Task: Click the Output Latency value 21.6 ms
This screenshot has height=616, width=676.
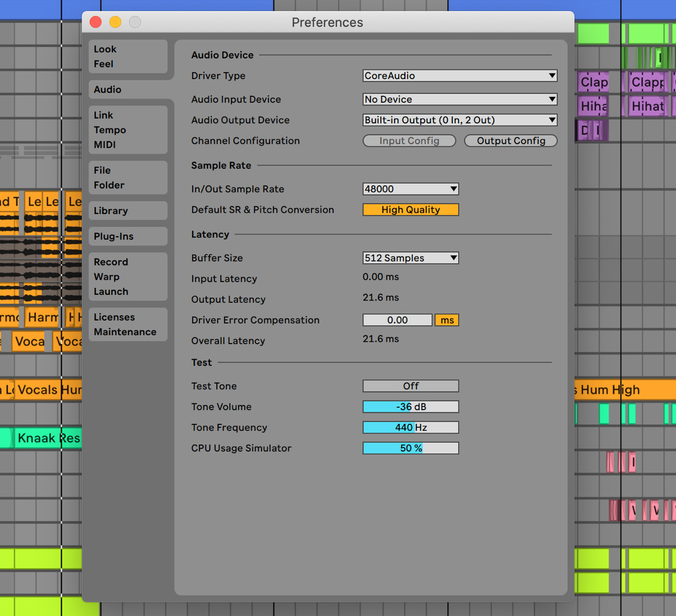Action: 381,298
